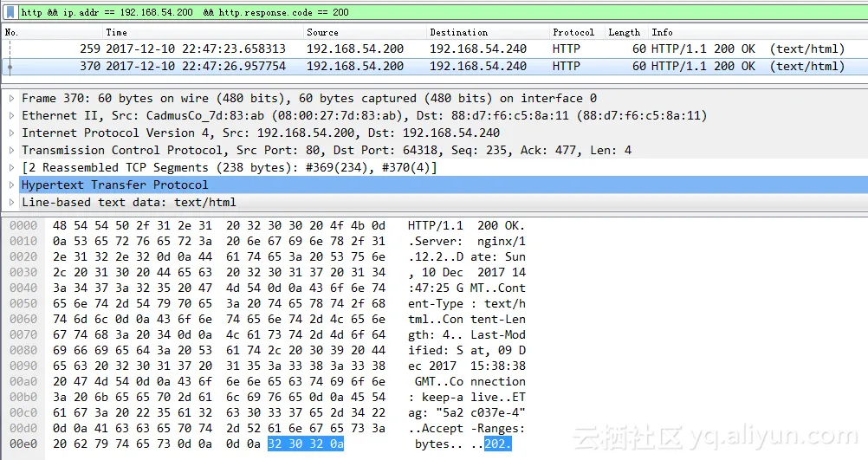868x460 pixels.
Task: Expand Line-based text data arrow
Action: 11,202
